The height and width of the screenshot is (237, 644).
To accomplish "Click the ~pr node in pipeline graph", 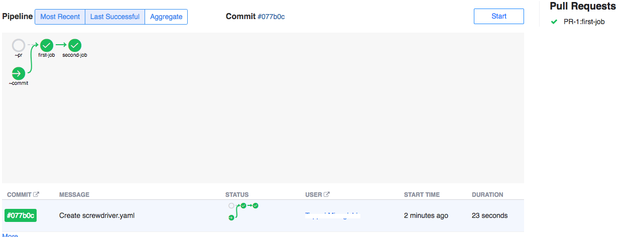I will (19, 46).
